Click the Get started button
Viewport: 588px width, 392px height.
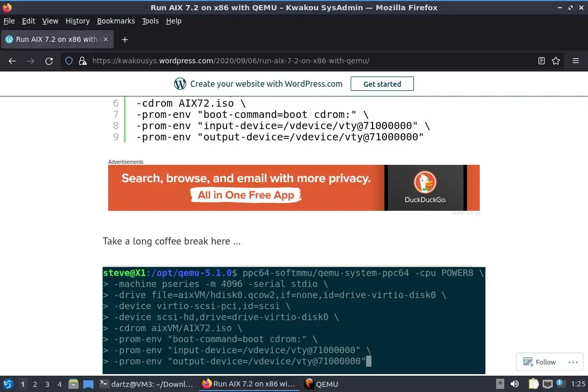382,84
